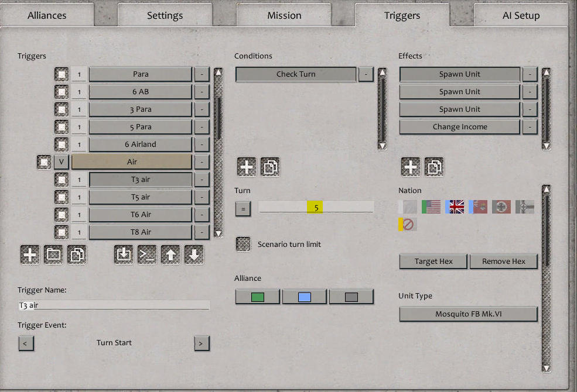Click the Remove Hex button

pos(503,261)
